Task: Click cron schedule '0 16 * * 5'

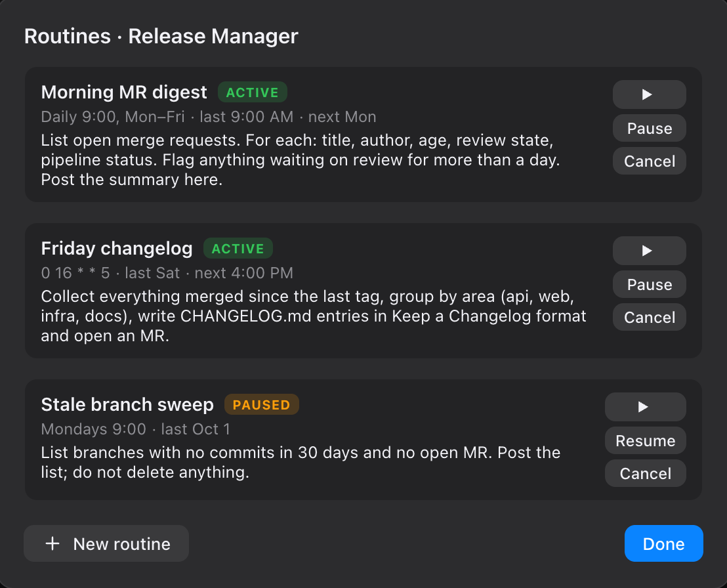Action: (x=75, y=273)
